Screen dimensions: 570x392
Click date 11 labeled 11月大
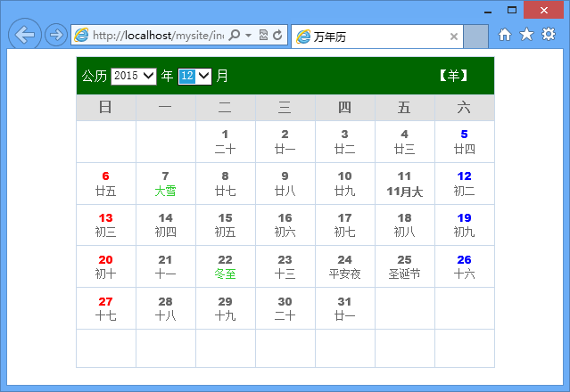pos(405,184)
